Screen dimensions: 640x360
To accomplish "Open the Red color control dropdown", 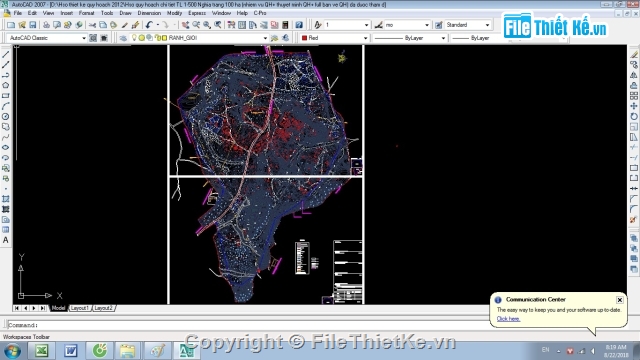I will pyautogui.click(x=365, y=38).
